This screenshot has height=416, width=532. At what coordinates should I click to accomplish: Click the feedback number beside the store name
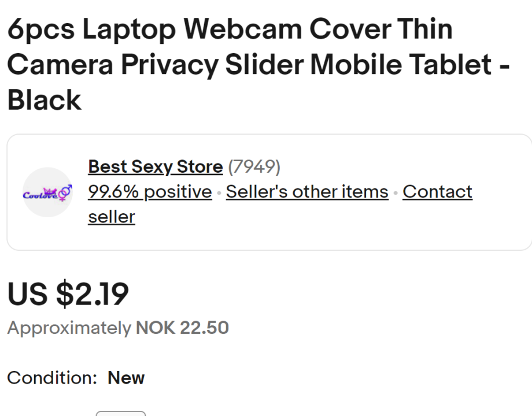(x=254, y=167)
